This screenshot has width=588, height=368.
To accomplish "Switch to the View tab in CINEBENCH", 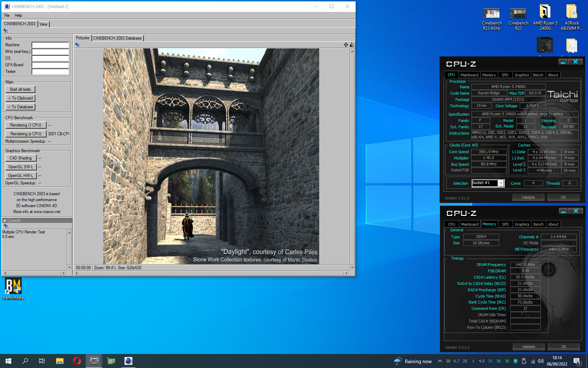I will 43,24.
